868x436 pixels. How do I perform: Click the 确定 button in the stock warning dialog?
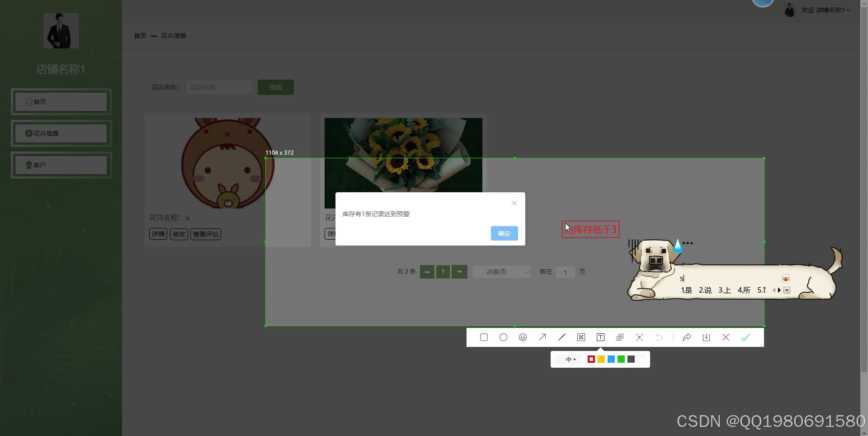click(504, 233)
